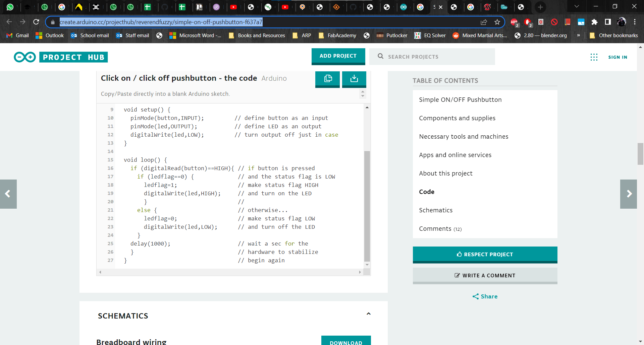Viewport: 644px width, 345px height.
Task: Click the Arduino Project Hub logo
Action: [61, 57]
